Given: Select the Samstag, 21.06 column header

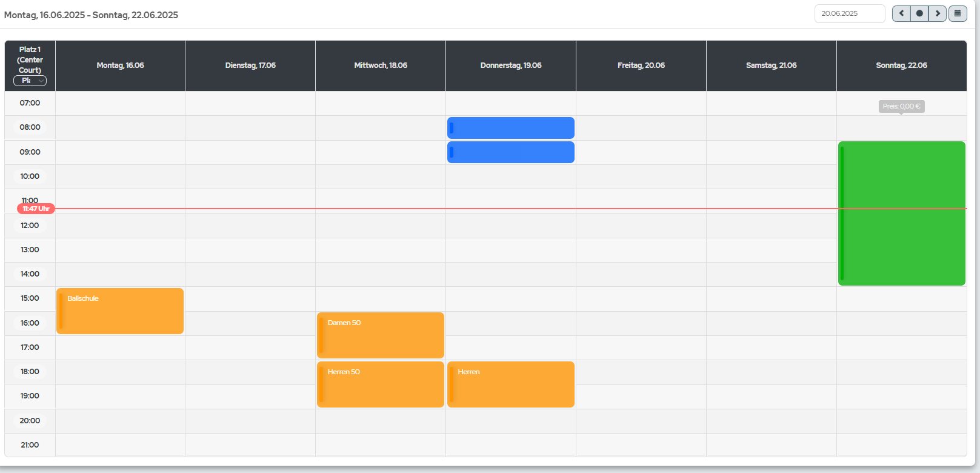Looking at the screenshot, I should pyautogui.click(x=772, y=65).
